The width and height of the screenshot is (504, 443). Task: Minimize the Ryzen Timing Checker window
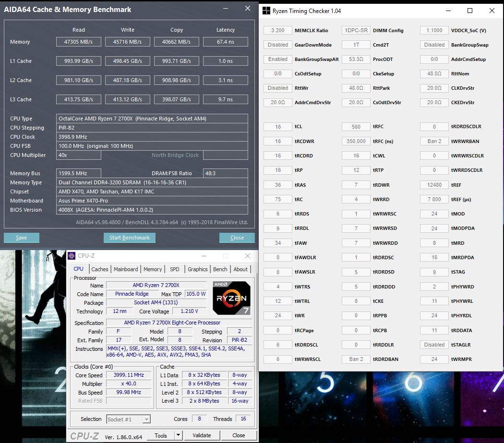click(448, 11)
